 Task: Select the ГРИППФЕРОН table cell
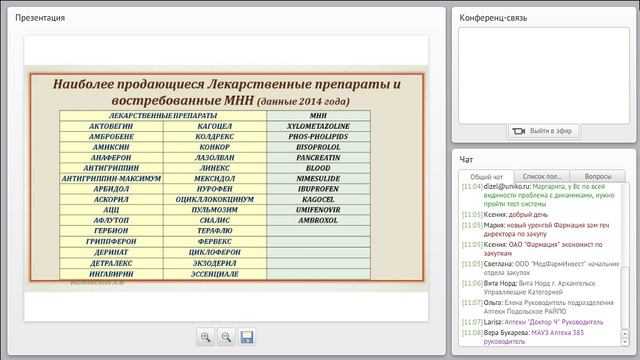tap(111, 242)
